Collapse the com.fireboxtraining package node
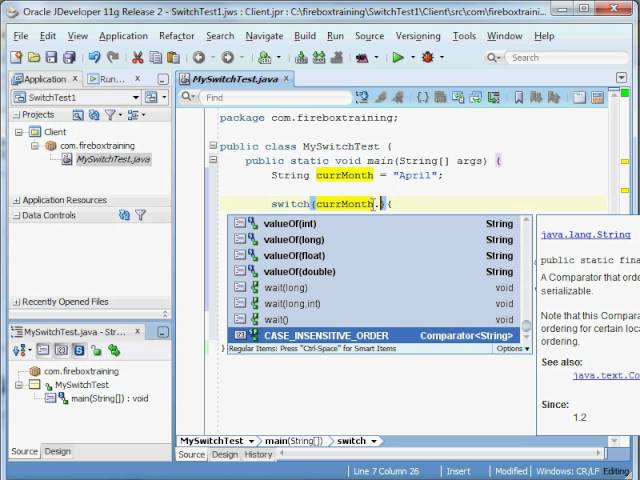This screenshot has height=480, width=640. (35, 146)
